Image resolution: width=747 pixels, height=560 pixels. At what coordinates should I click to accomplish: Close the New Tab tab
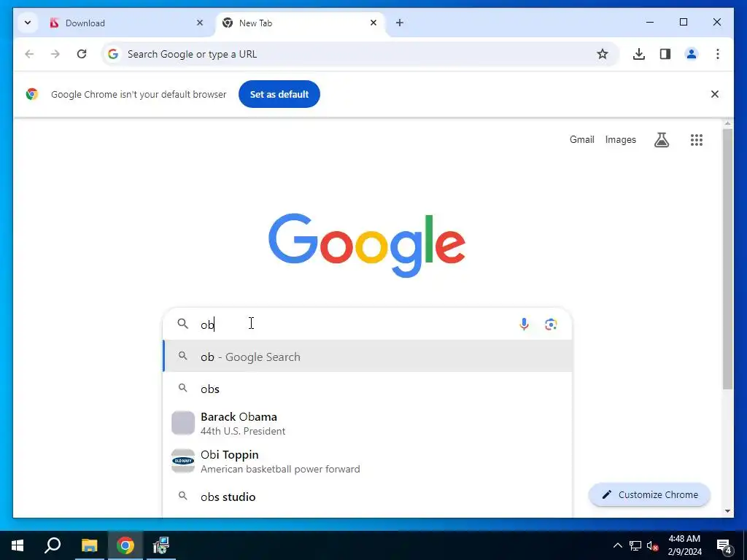coord(373,23)
